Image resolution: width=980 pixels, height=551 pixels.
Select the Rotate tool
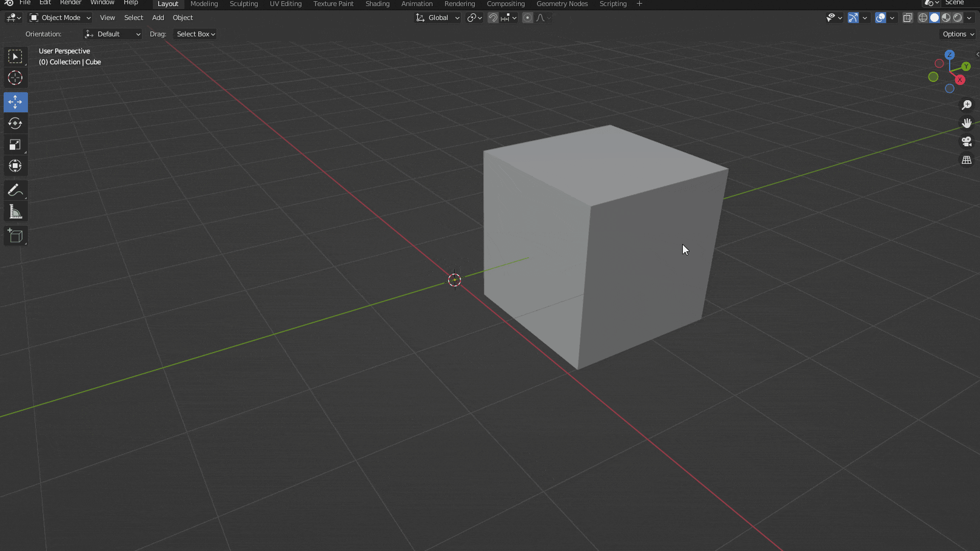[x=16, y=123]
